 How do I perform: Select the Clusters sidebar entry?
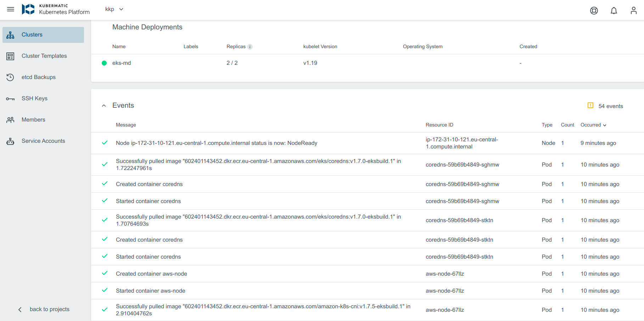(x=32, y=34)
